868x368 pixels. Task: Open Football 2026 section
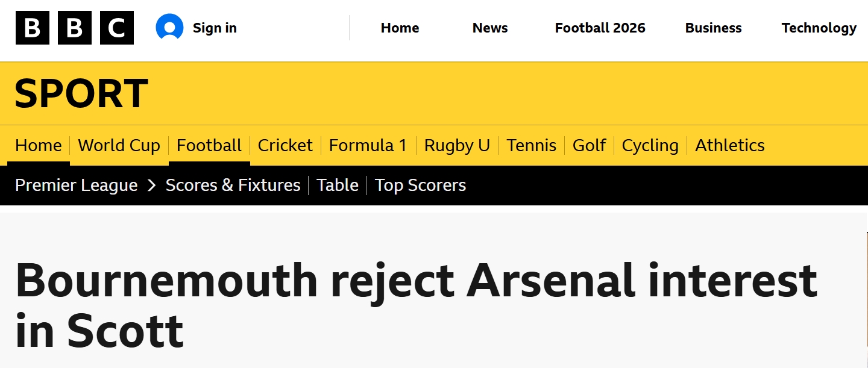pos(600,28)
